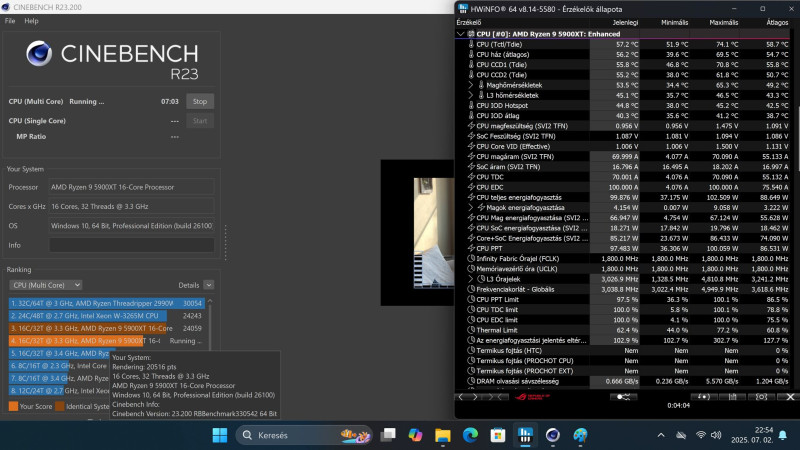800x450 pixels.
Task: Select the Infinity Fabric Órajel (FCLK) row
Action: 624,259
